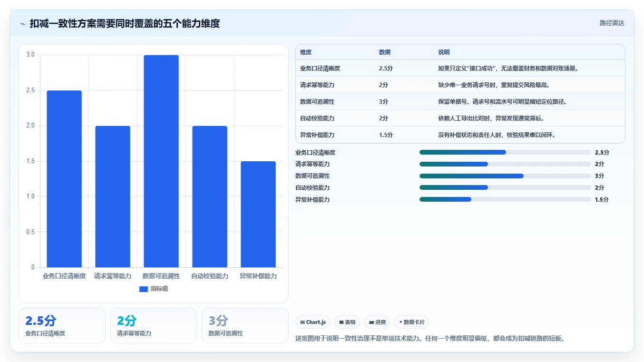This screenshot has width=644, height=362.
Task: Select the Chart.js chip label
Action: click(x=316, y=323)
